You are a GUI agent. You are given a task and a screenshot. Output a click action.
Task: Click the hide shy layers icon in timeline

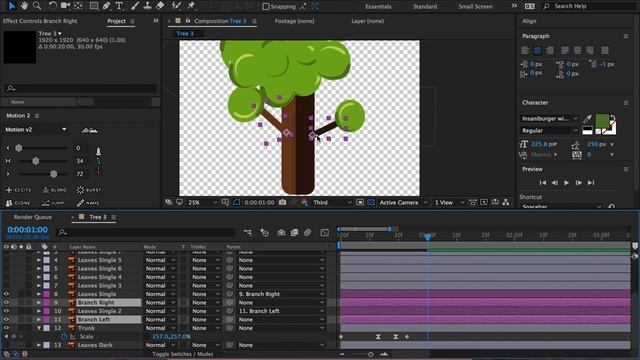click(281, 232)
